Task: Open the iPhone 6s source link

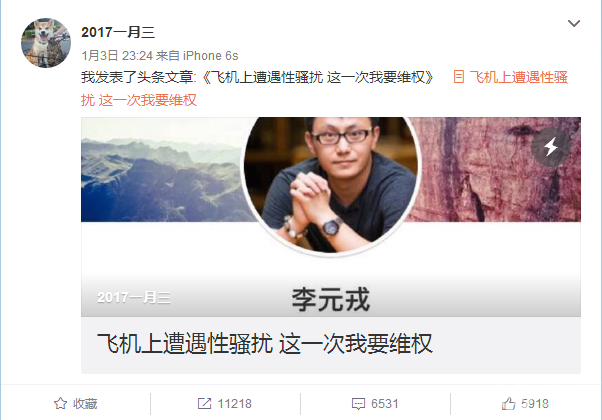Action: [210, 56]
